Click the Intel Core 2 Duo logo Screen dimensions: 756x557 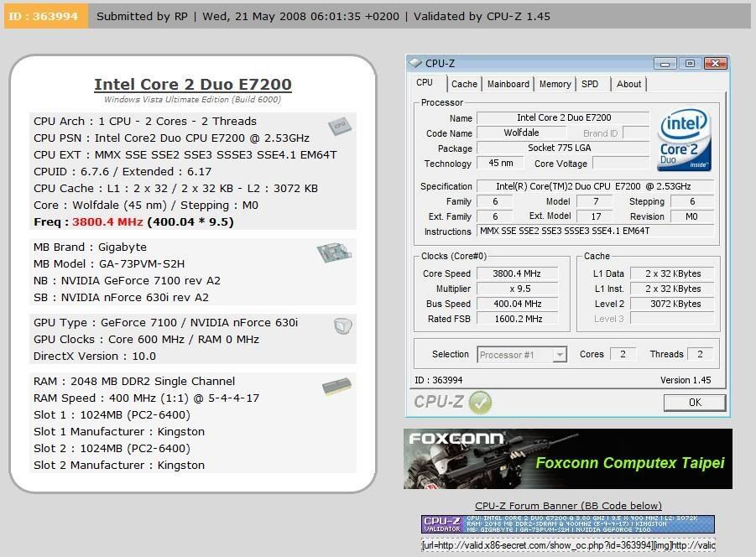pos(684,140)
